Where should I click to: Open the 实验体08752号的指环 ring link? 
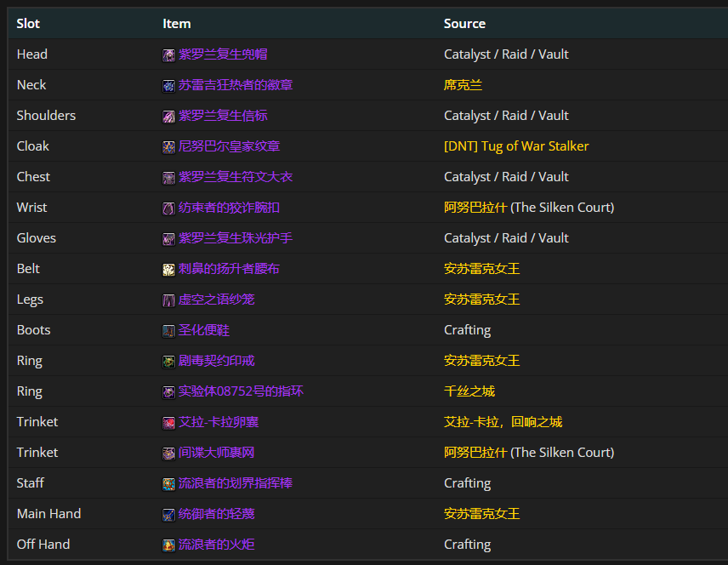(x=241, y=391)
